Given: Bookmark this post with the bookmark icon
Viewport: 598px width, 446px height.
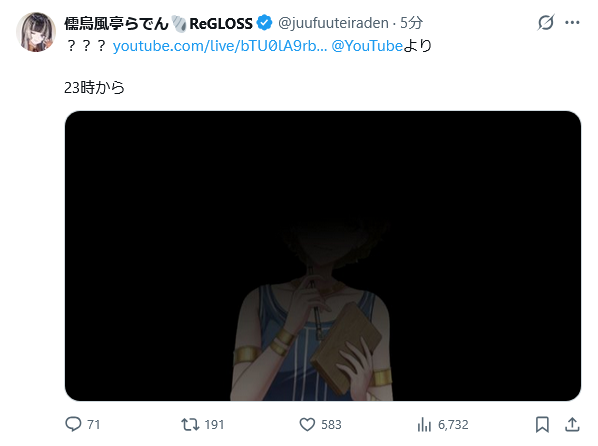Looking at the screenshot, I should (x=542, y=424).
